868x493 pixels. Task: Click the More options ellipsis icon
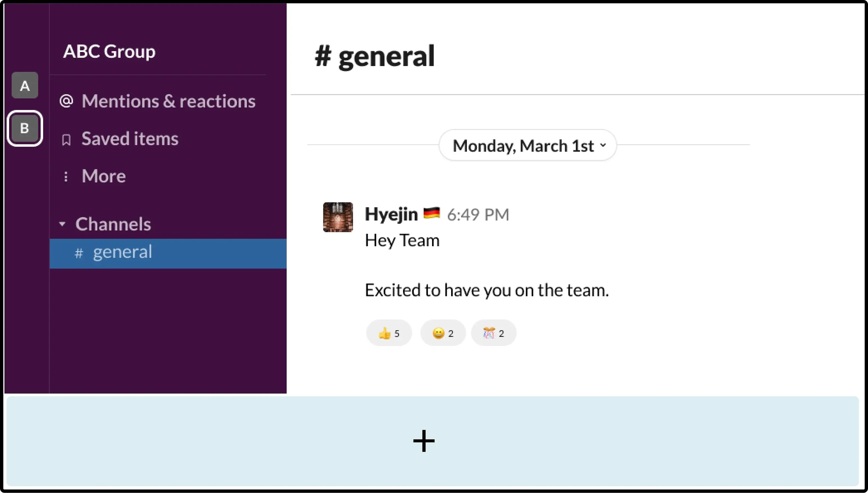[66, 175]
